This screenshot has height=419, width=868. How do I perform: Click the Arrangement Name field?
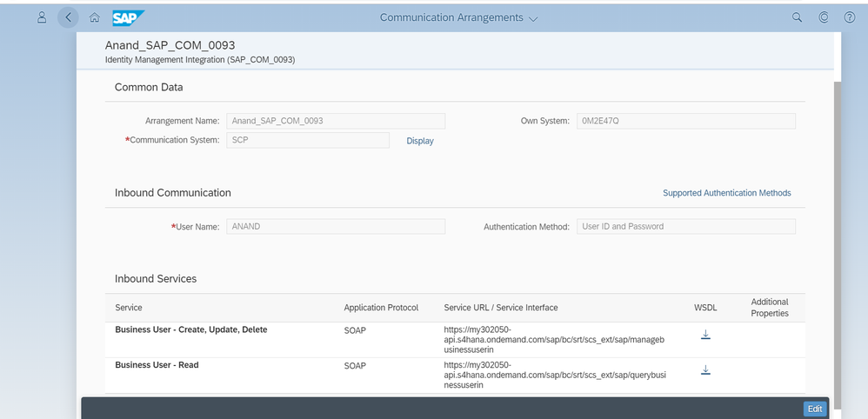pos(335,121)
